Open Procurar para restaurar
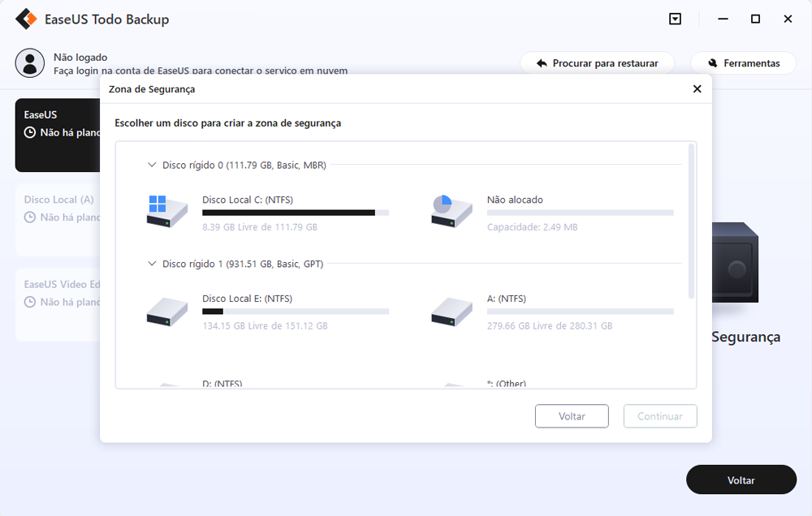Screen dimensions: 812x516 click(x=597, y=63)
